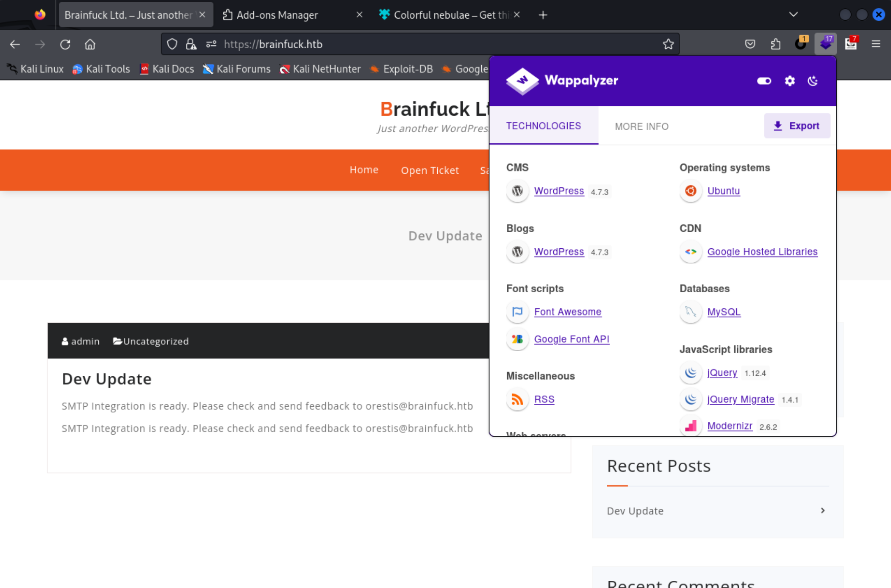Click the Google Font API link
This screenshot has width=891, height=588.
[x=572, y=339]
